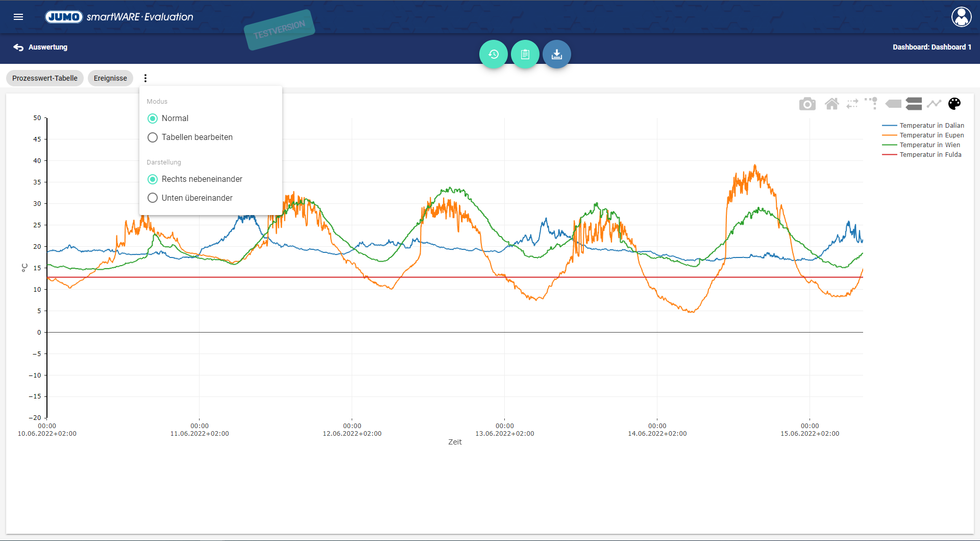Select the Tabellen bearbeiten radio option
Screen dimensions: 980x541
pyautogui.click(x=153, y=137)
